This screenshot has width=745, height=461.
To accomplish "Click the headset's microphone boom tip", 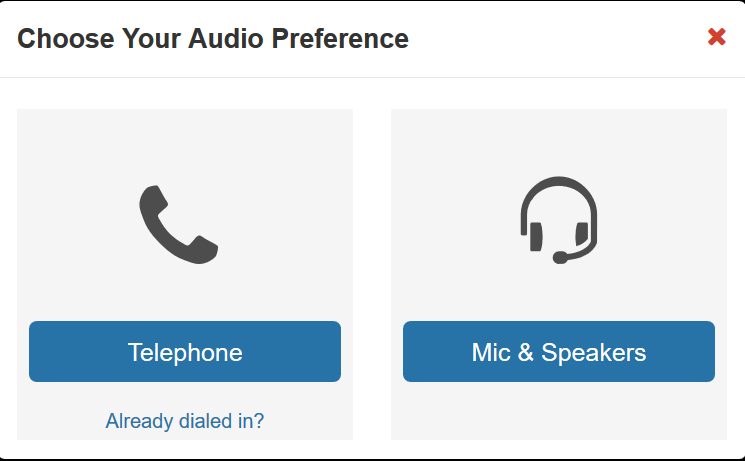I will (x=560, y=258).
